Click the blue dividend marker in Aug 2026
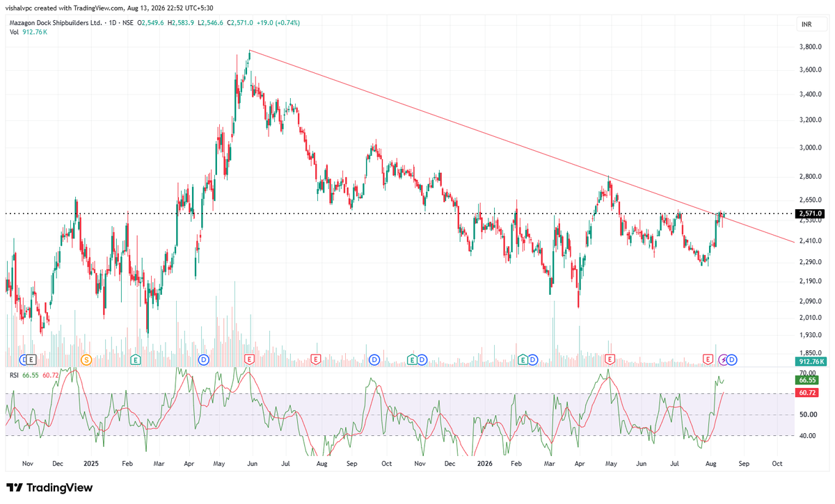The width and height of the screenshot is (835, 504). point(732,359)
